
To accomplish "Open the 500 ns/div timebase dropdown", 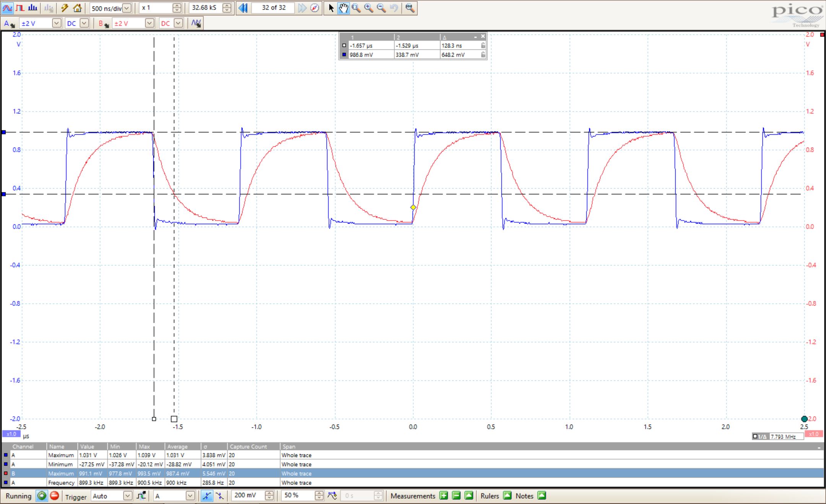I will 127,8.
